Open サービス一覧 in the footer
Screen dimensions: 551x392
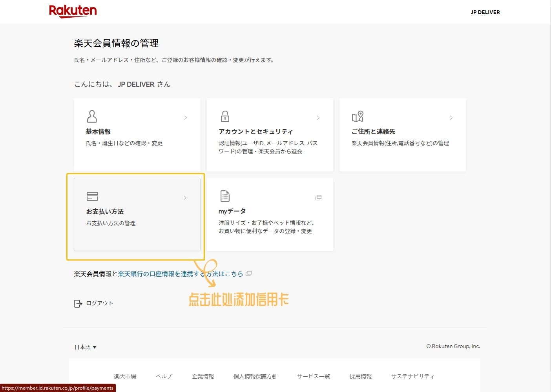coord(313,376)
